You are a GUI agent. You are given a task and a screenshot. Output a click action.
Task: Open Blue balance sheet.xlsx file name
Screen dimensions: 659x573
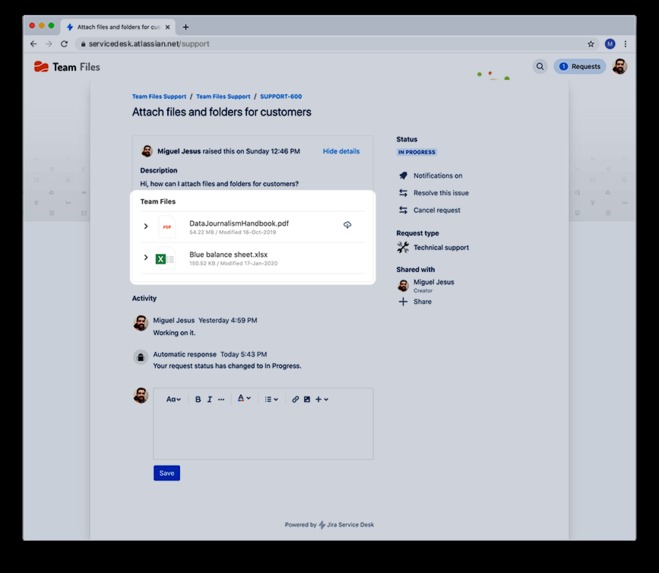228,254
